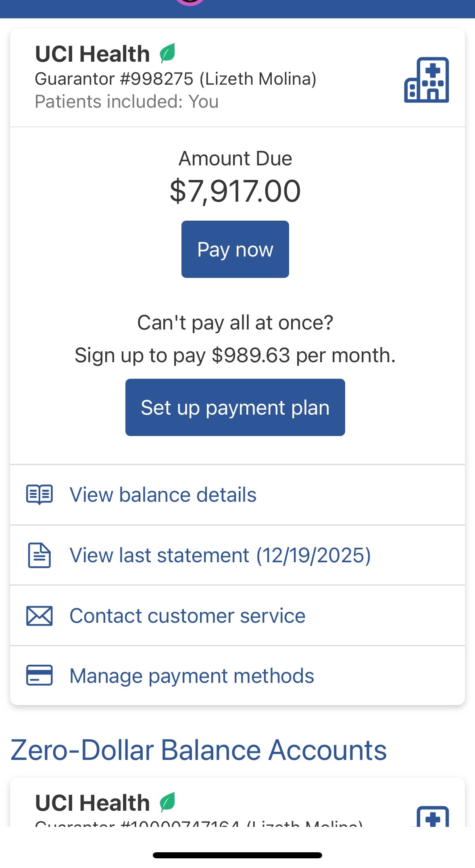Open View last statement (12/19/2025) text link
Viewport: 475px width, 868px height.
[220, 555]
